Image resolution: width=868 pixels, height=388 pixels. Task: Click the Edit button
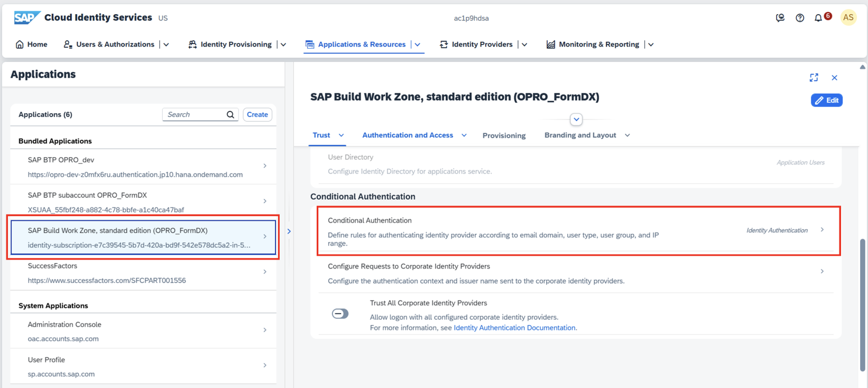click(x=826, y=100)
